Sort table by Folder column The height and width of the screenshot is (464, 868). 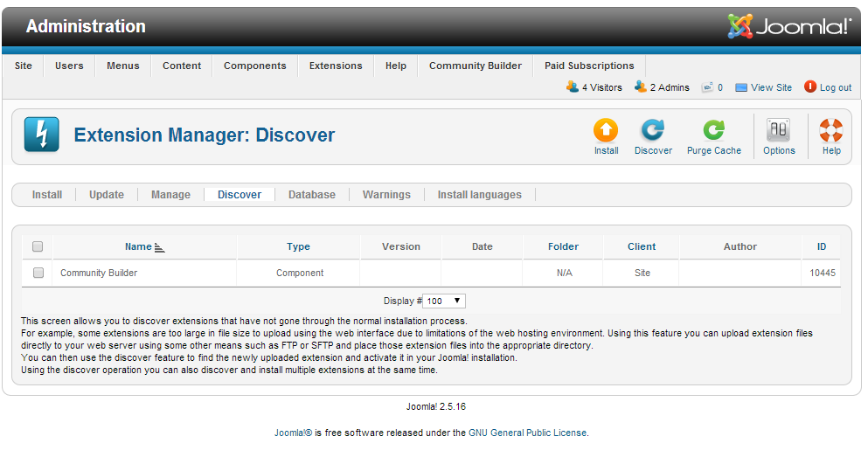click(563, 246)
